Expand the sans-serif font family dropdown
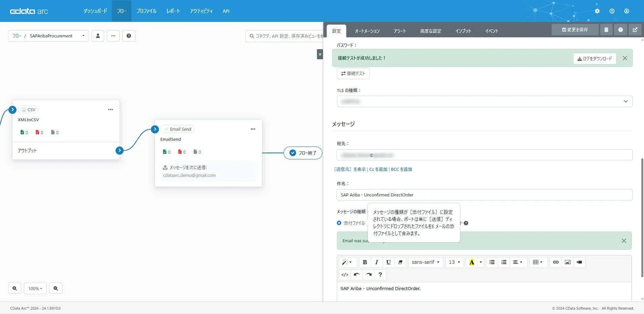Image resolution: width=644 pixels, height=314 pixels. 426,262
